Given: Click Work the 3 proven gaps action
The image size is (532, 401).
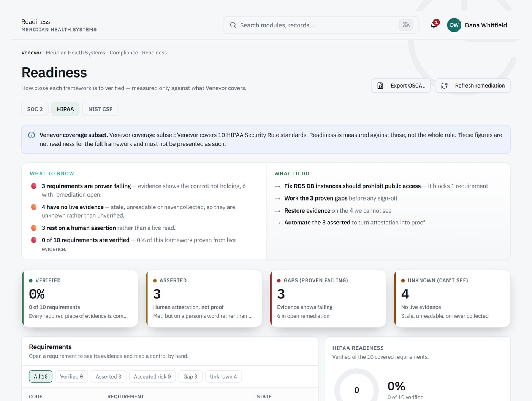Looking at the screenshot, I should [316, 198].
